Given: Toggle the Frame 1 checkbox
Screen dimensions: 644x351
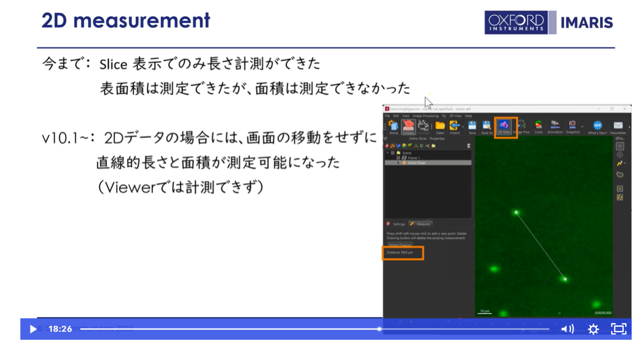Looking at the screenshot, I should [398, 158].
